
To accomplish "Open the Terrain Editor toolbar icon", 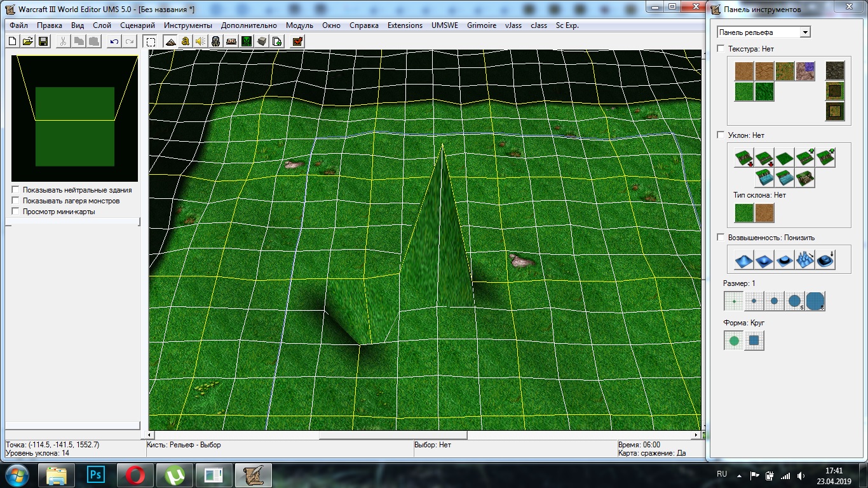I will pos(170,41).
